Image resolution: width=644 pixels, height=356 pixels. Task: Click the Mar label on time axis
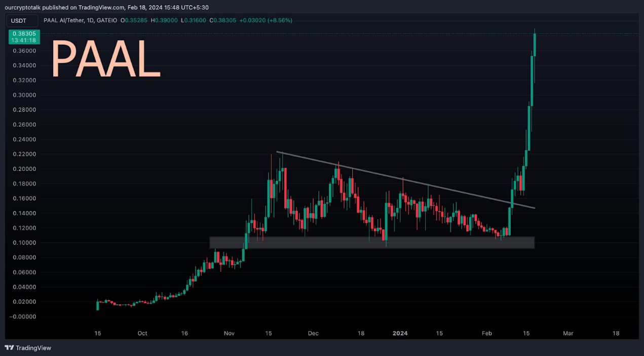tap(568, 333)
